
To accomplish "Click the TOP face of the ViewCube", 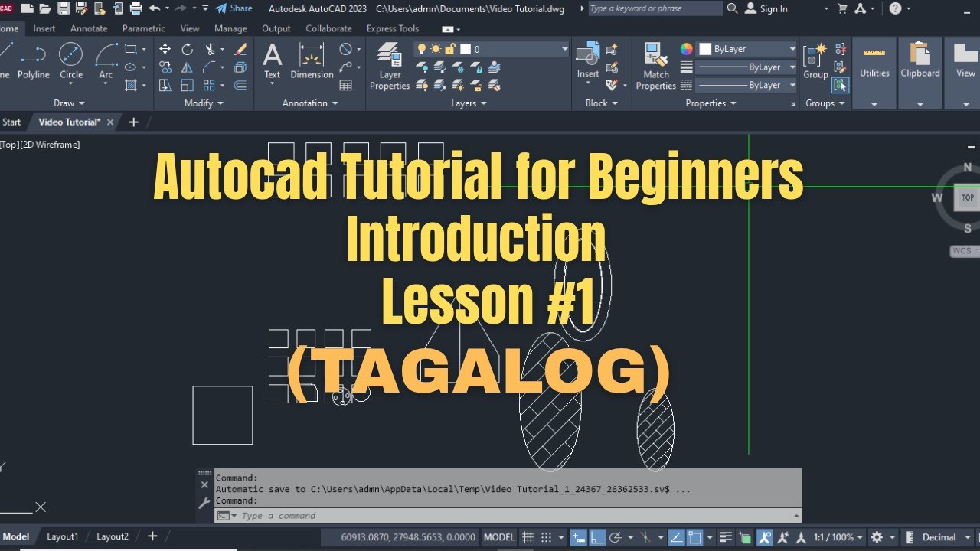I will pos(968,197).
